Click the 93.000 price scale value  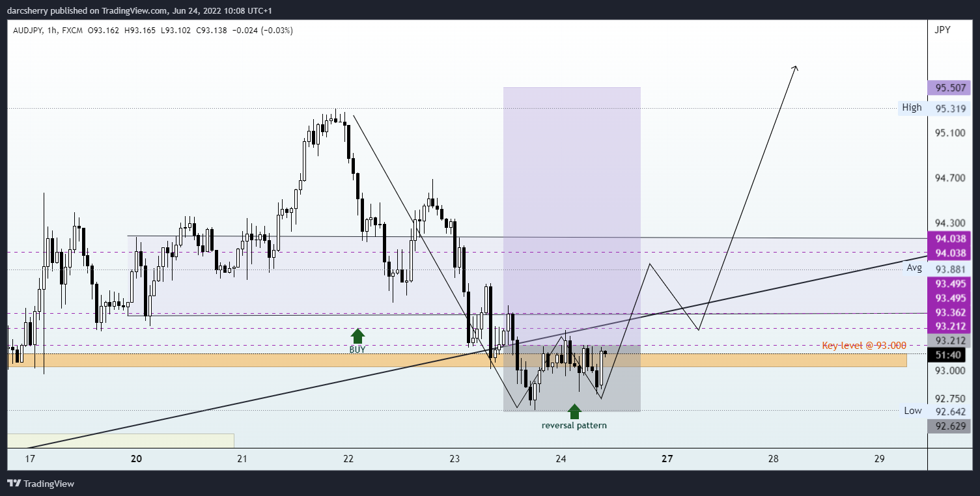pyautogui.click(x=949, y=371)
